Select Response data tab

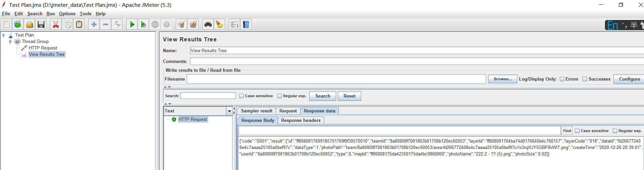click(319, 111)
